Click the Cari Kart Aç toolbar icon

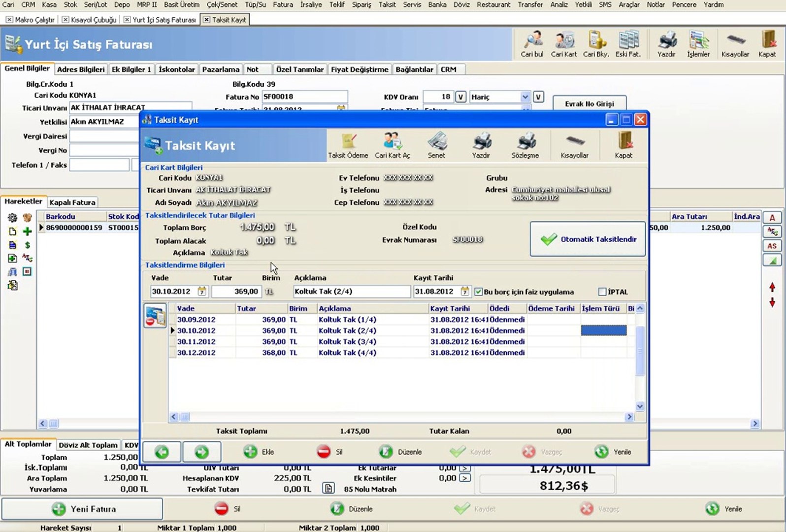pyautogui.click(x=393, y=145)
